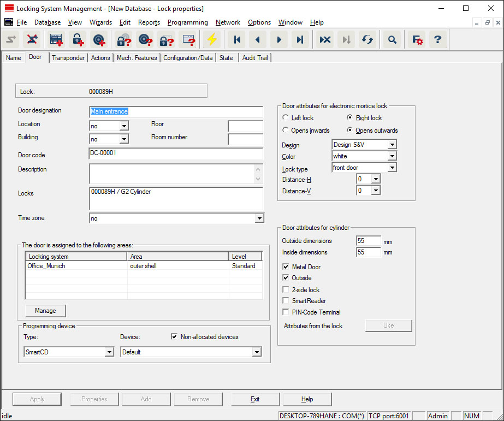Click the question mark help toolbar icon
Image resolution: width=504 pixels, height=421 pixels.
(437, 39)
